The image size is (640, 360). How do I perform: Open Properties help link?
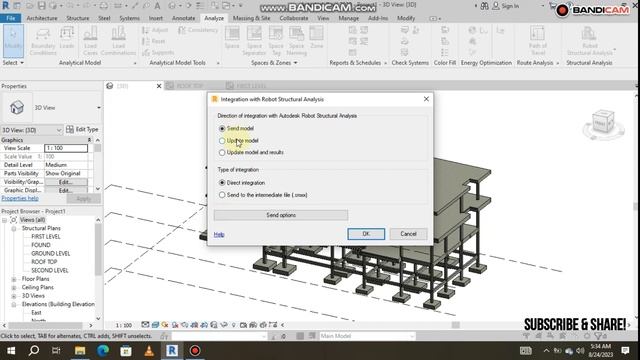click(20, 198)
